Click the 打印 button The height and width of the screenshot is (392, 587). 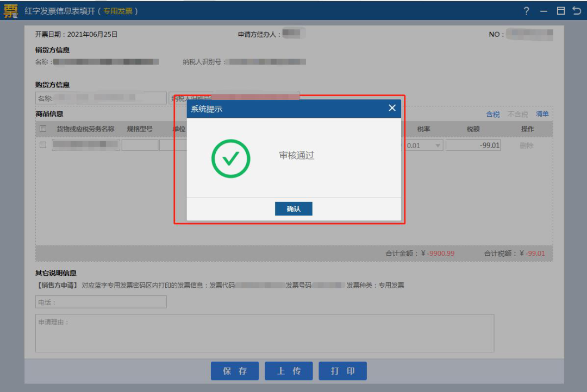pos(342,371)
